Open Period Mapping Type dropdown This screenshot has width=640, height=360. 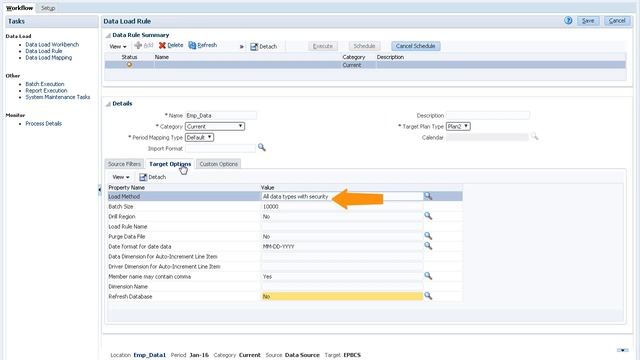pos(199,138)
